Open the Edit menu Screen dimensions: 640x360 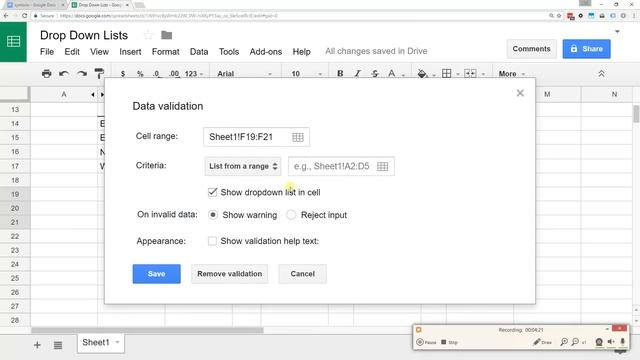pyautogui.click(x=72, y=52)
